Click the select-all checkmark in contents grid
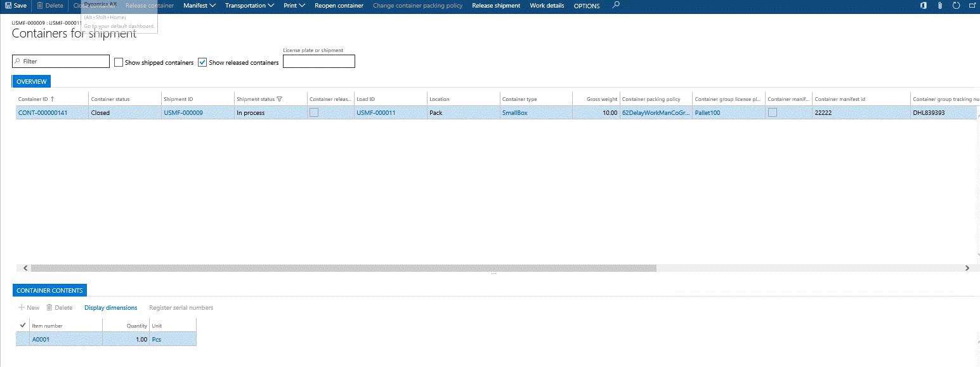The width and height of the screenshot is (980, 367). pos(23,325)
